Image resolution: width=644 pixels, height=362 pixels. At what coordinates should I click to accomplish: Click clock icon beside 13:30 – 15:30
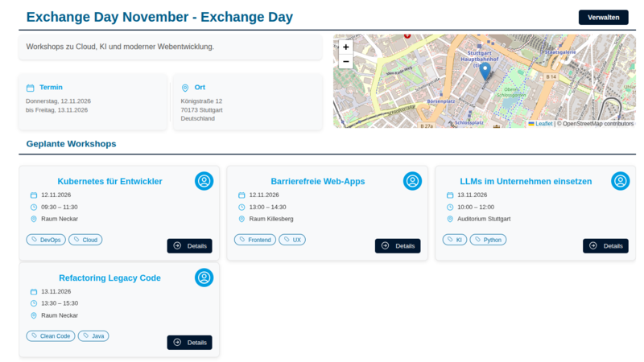(34, 303)
